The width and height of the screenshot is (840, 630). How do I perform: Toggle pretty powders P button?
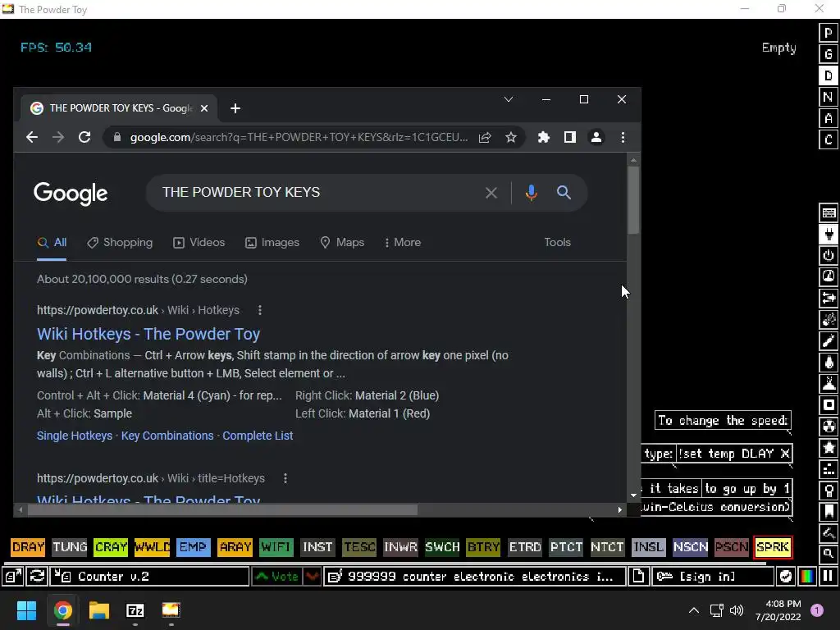pos(829,33)
